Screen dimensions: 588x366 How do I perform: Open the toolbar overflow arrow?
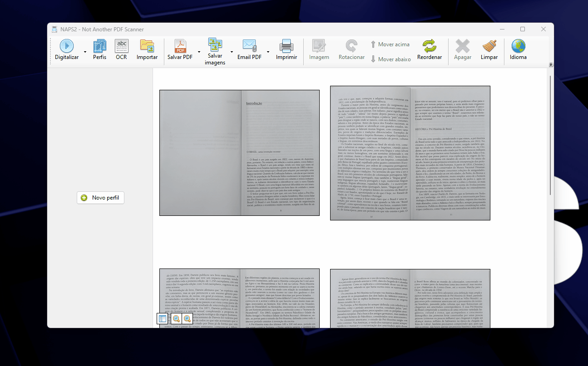551,65
